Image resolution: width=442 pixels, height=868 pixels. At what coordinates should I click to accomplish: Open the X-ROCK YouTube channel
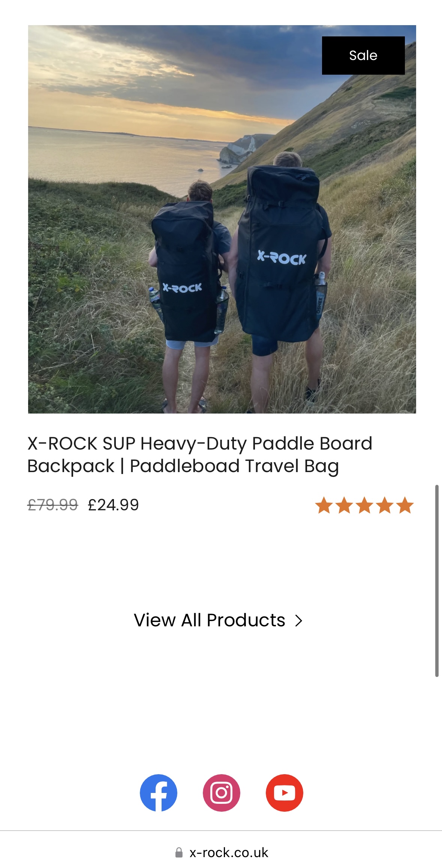point(285,793)
